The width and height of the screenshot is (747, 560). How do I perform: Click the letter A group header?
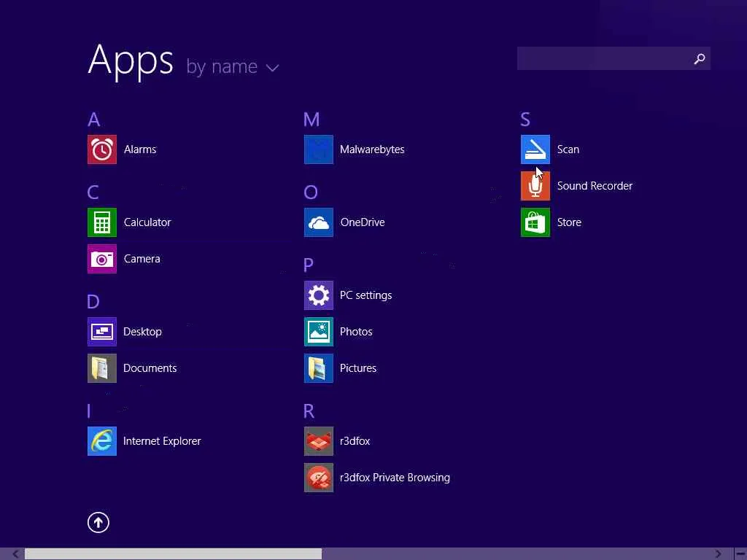(x=94, y=120)
